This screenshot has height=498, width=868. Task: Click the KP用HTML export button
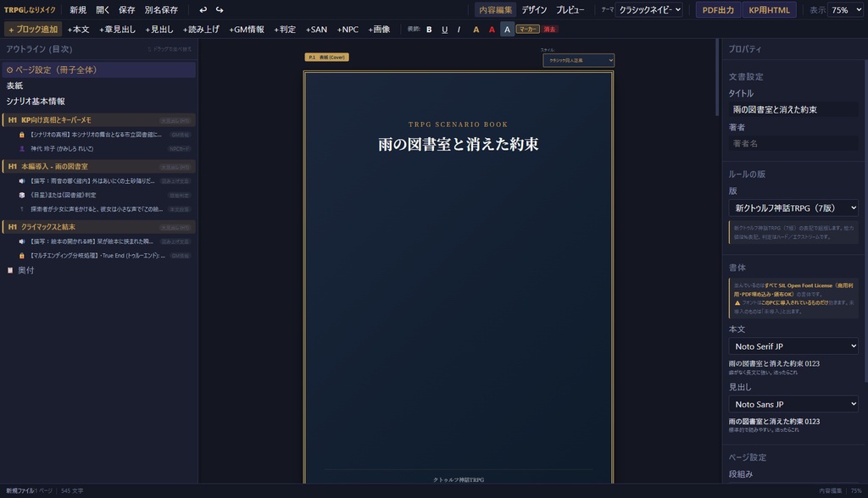point(769,10)
